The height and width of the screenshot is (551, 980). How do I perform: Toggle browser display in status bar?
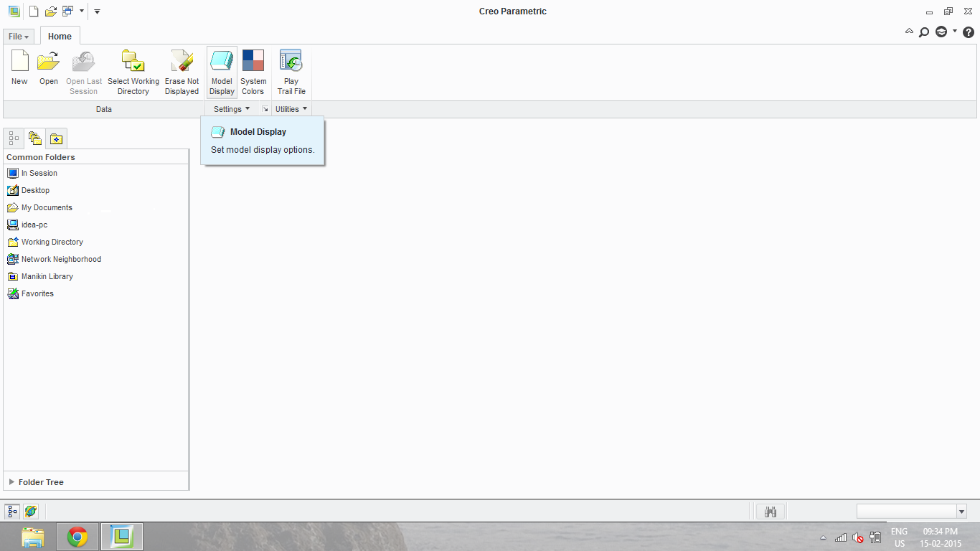tap(30, 512)
